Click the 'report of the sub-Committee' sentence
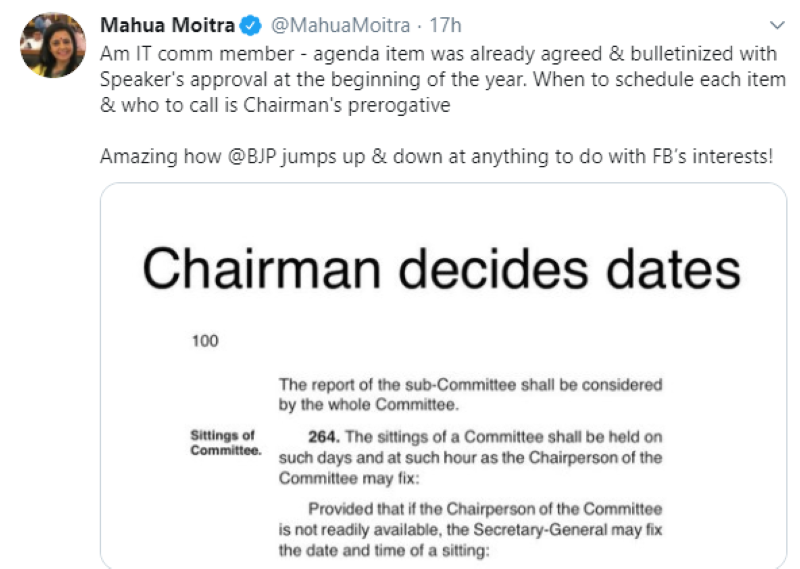Screen dimensions: 800x569 coord(470,384)
